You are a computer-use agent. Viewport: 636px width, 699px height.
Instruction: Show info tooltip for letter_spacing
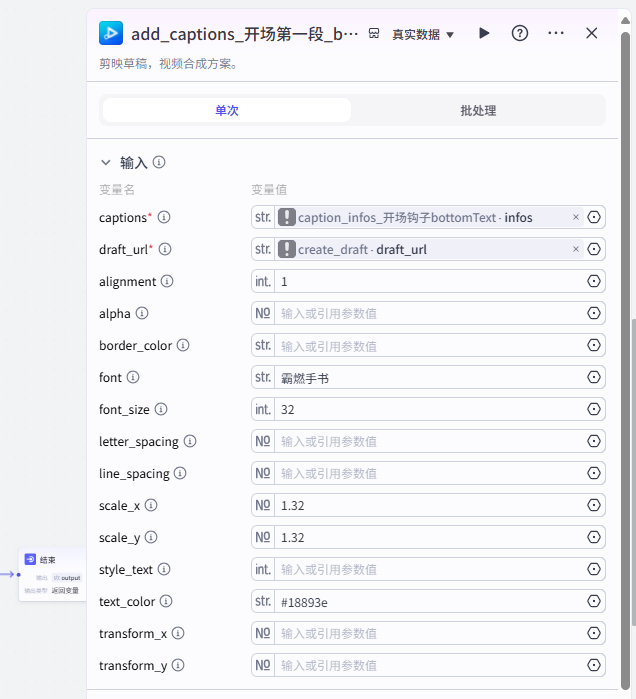(190, 441)
